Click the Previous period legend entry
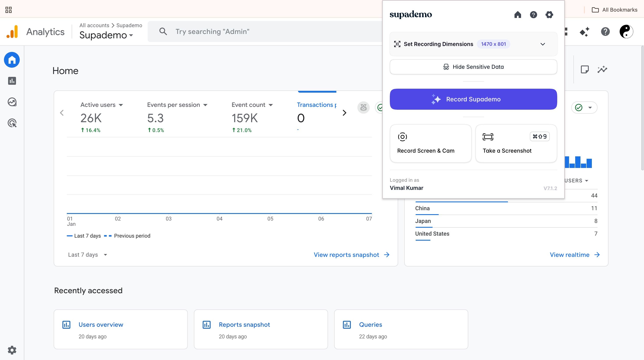The image size is (644, 360). 127,236
